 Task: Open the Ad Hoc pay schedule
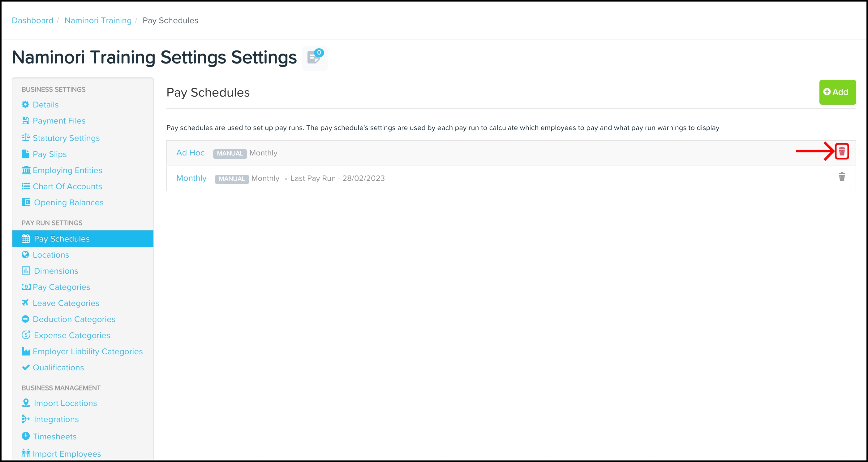190,153
